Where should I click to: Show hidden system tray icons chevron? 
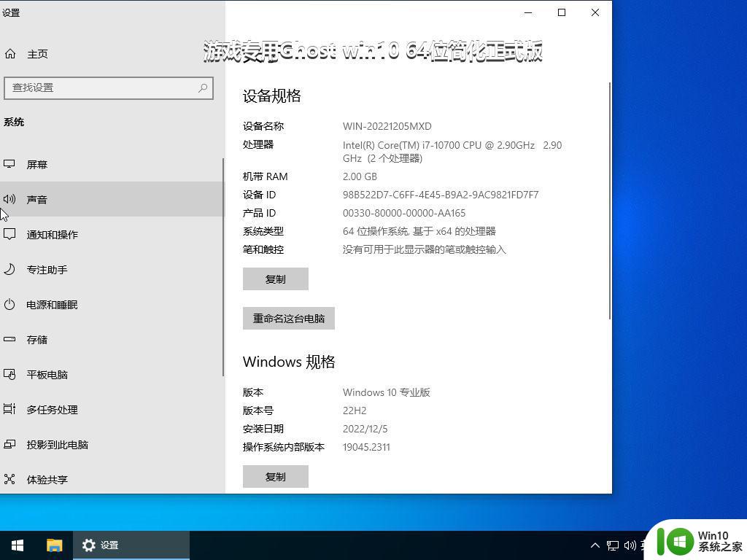pos(595,545)
